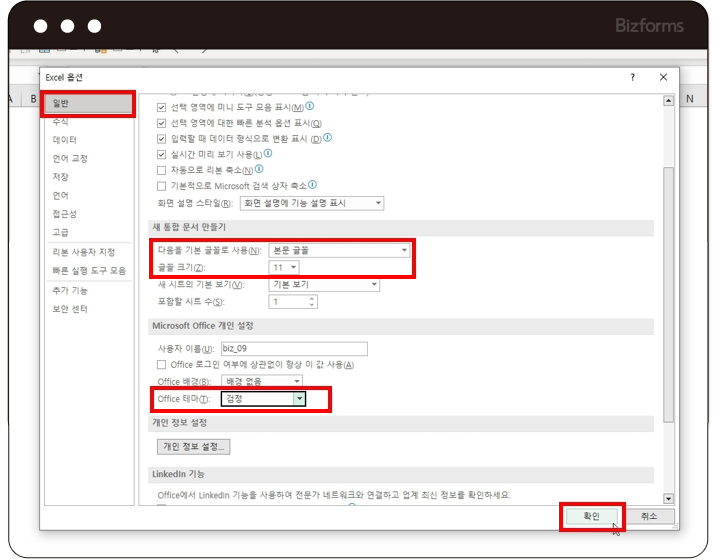Screen dimensions: 715x560
Task: Enable Office 로그인 여부에 상관없이 항상 이 값 사용
Action: [161, 365]
